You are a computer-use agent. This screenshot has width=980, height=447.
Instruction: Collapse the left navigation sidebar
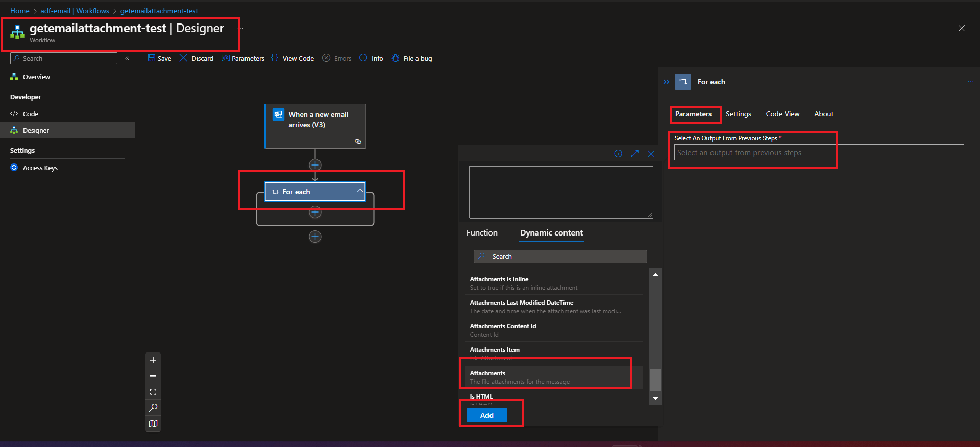pyautogui.click(x=127, y=58)
